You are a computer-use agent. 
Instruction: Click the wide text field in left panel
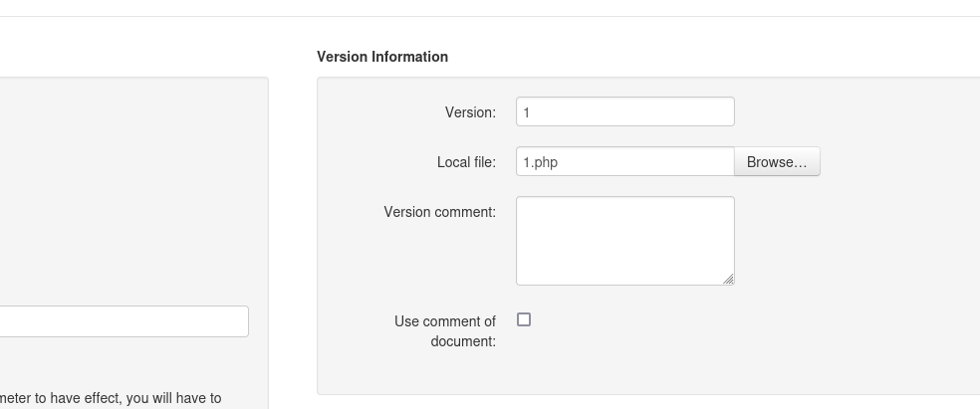point(123,321)
